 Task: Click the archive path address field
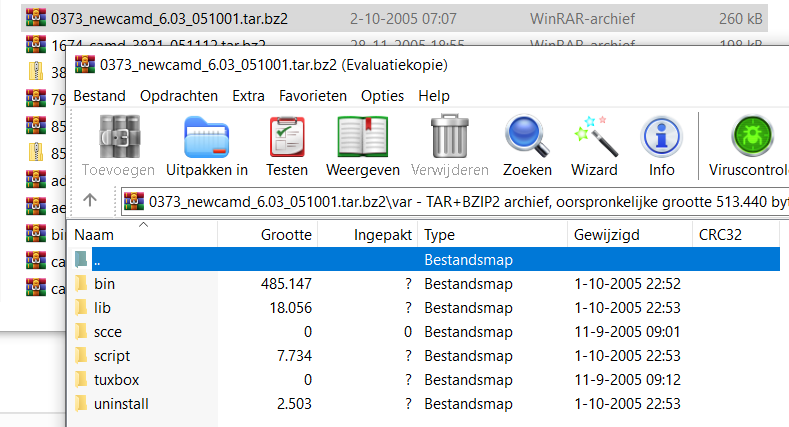pyautogui.click(x=455, y=202)
